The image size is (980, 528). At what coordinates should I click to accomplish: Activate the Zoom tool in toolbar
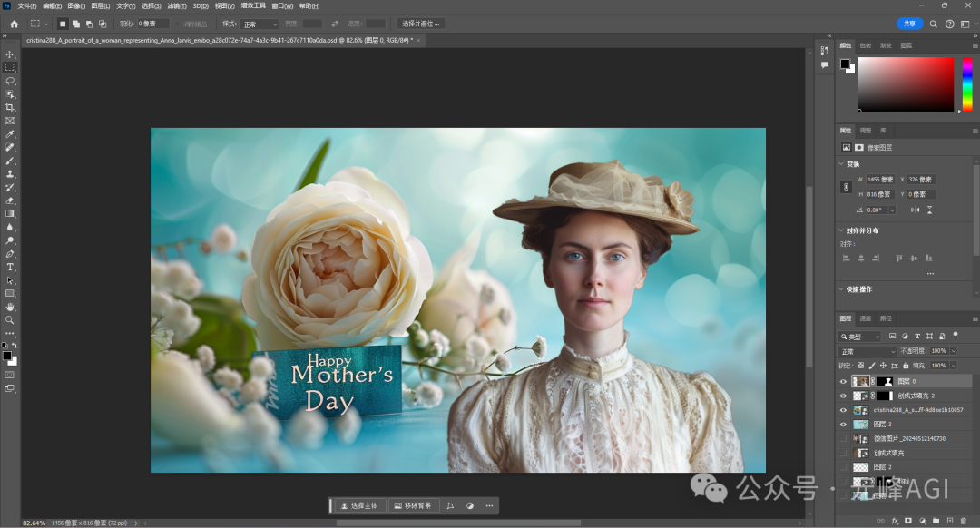(10, 320)
